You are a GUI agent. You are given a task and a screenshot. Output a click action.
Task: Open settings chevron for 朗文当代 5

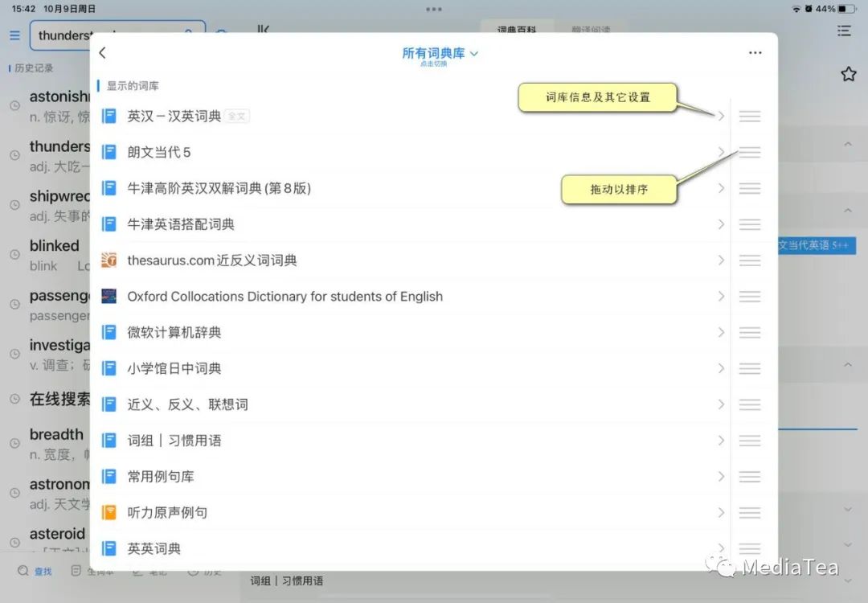[x=721, y=152]
